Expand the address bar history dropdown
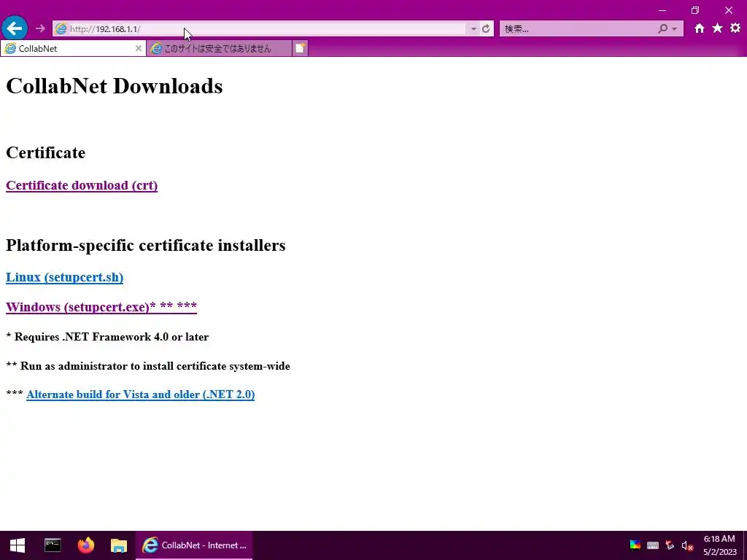Viewport: 747px width, 560px height. coord(473,29)
